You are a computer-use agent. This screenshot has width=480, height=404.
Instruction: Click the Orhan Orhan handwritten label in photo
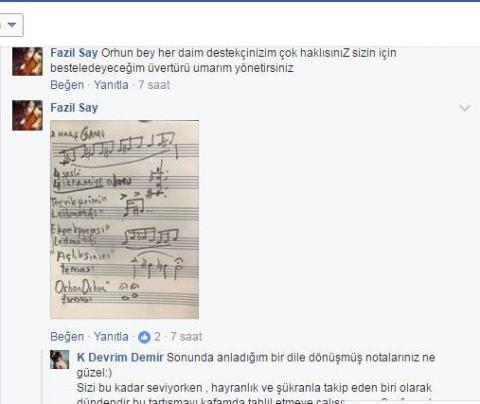coord(82,288)
